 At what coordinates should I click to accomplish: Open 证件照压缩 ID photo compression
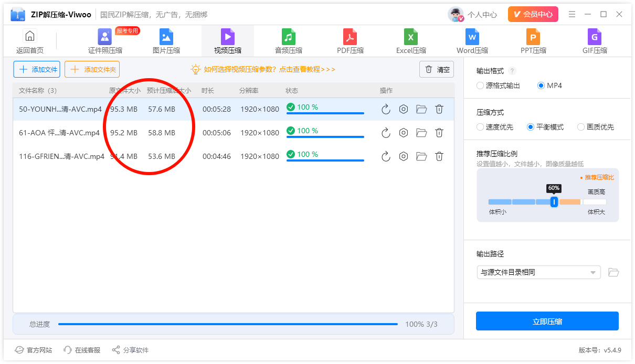pyautogui.click(x=105, y=41)
